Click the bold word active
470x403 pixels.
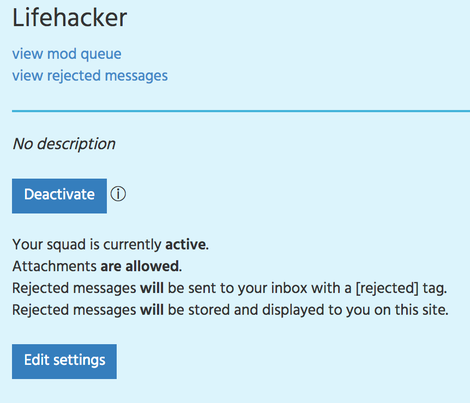tap(185, 244)
